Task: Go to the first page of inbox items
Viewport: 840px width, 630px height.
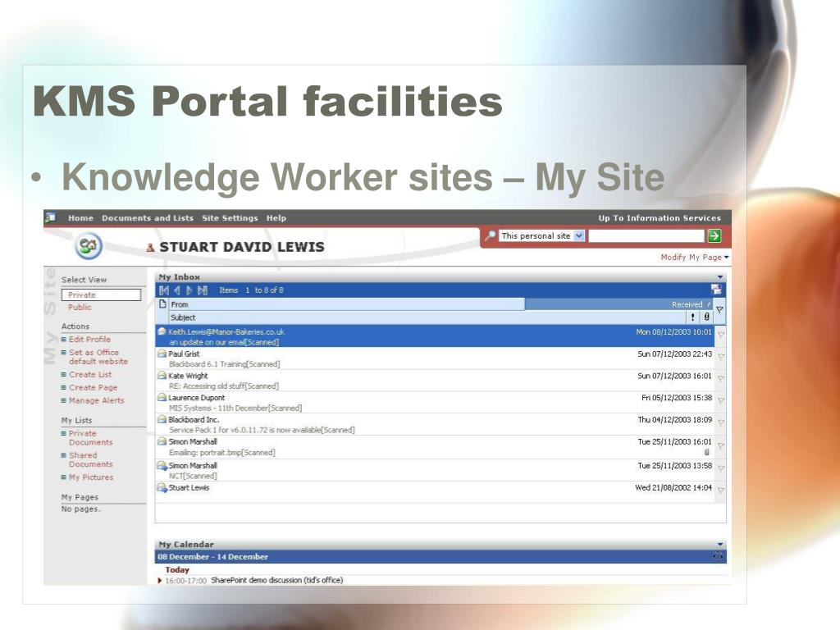Action: pos(164,290)
